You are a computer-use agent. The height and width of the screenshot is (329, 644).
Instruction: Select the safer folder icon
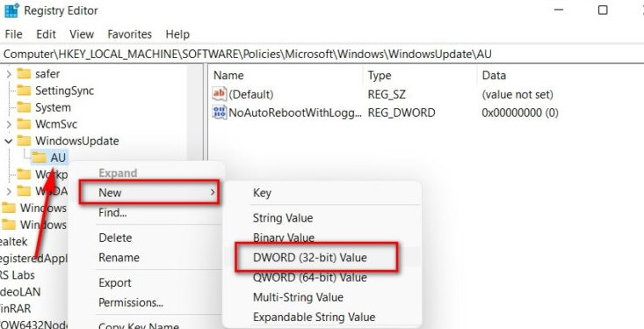pos(25,74)
